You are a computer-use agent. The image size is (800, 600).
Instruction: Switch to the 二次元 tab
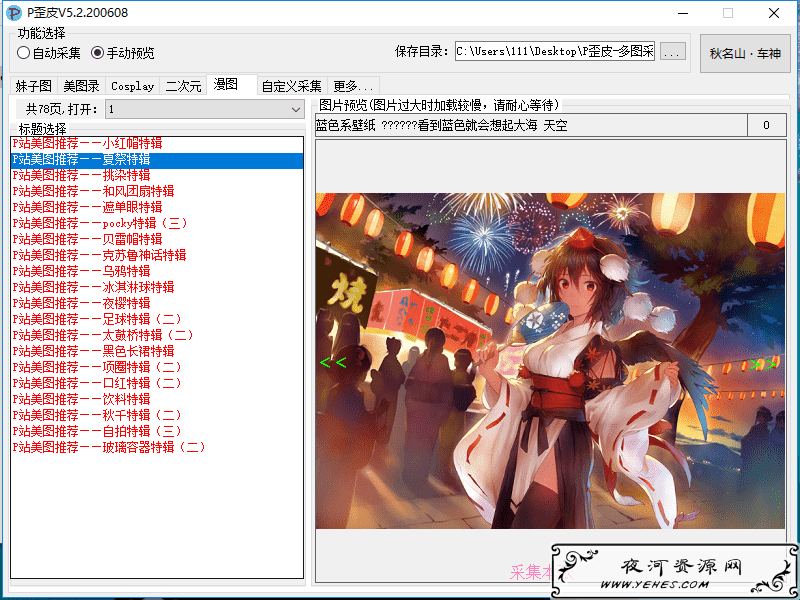[x=183, y=86]
